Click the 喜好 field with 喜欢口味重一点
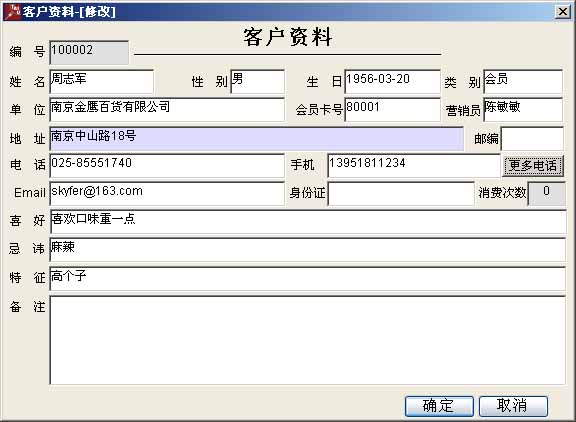 (x=308, y=222)
